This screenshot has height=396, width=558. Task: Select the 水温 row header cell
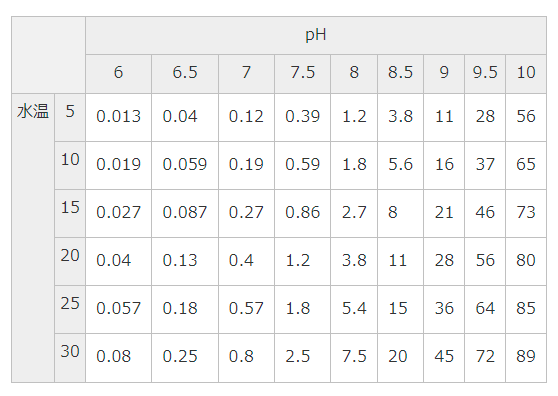33,238
